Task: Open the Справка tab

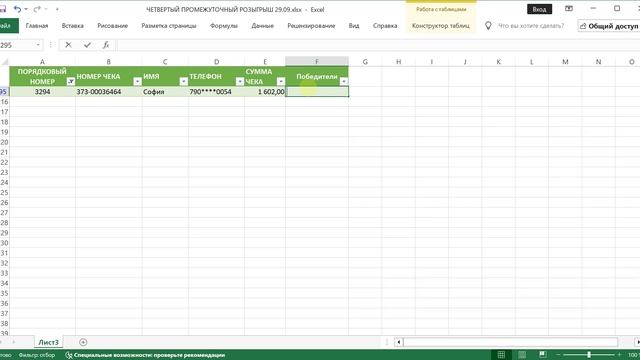Action: pyautogui.click(x=385, y=26)
